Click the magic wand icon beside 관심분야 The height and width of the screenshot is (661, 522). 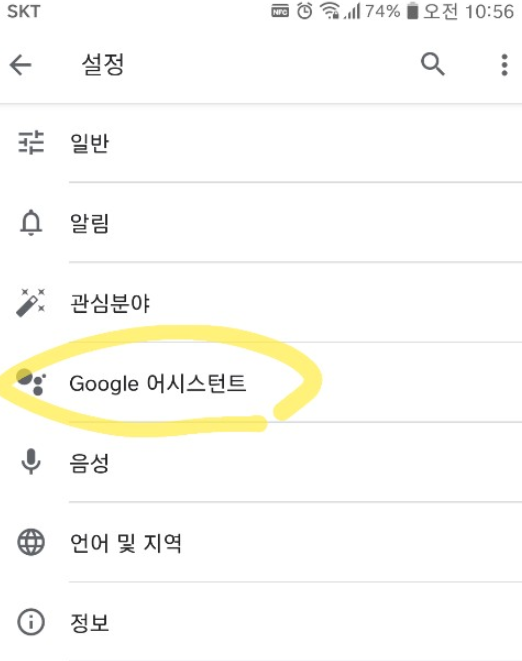click(30, 302)
